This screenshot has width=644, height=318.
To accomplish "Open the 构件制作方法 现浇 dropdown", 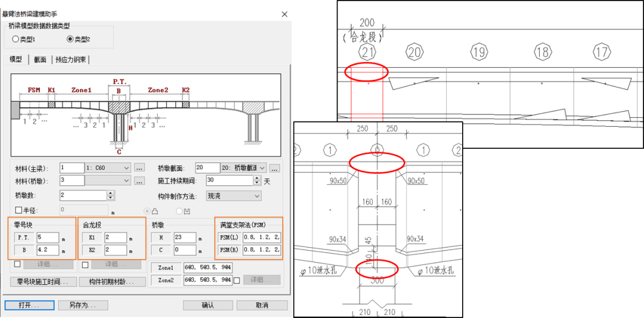I will 233,196.
